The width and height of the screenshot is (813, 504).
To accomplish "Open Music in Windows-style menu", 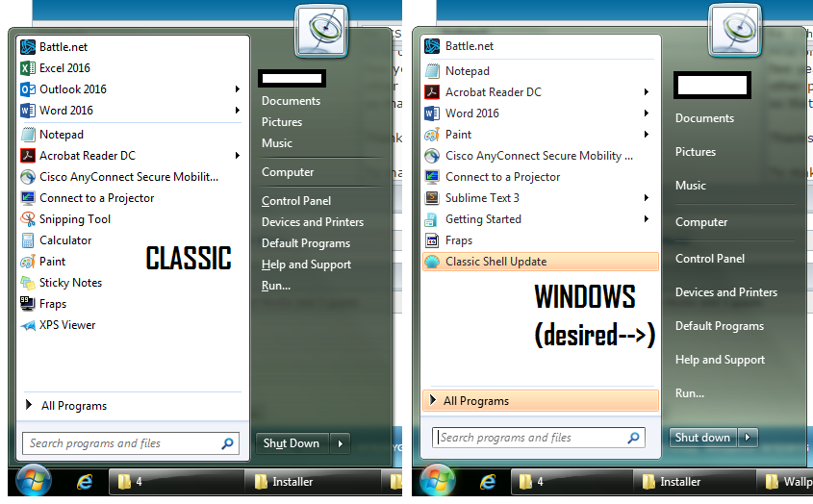I will [690, 186].
